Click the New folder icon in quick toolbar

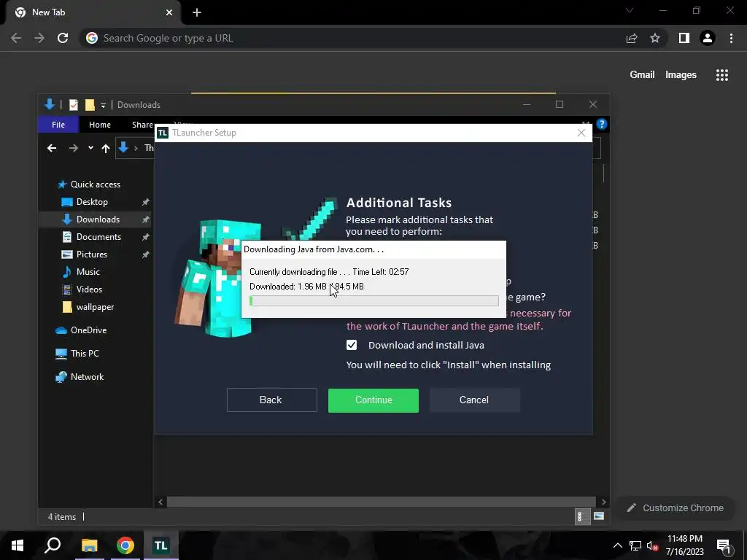[x=90, y=105]
